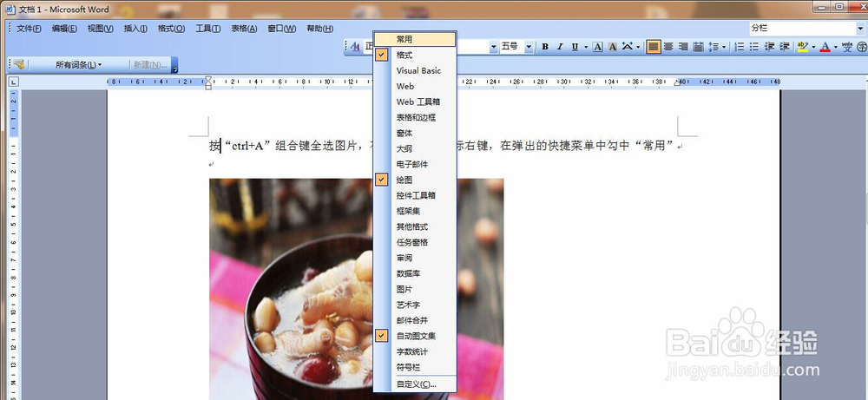Open the 视图 menu
868x400 pixels.
pyautogui.click(x=100, y=29)
